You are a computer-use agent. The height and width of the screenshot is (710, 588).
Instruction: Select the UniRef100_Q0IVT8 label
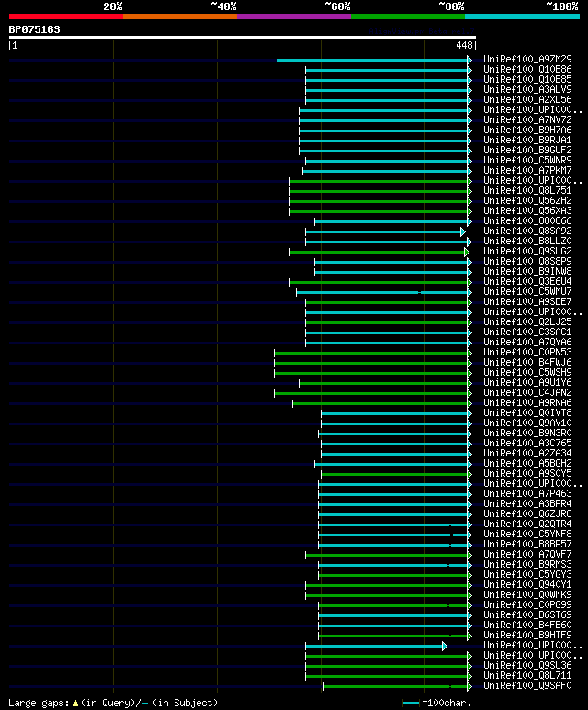click(x=527, y=413)
